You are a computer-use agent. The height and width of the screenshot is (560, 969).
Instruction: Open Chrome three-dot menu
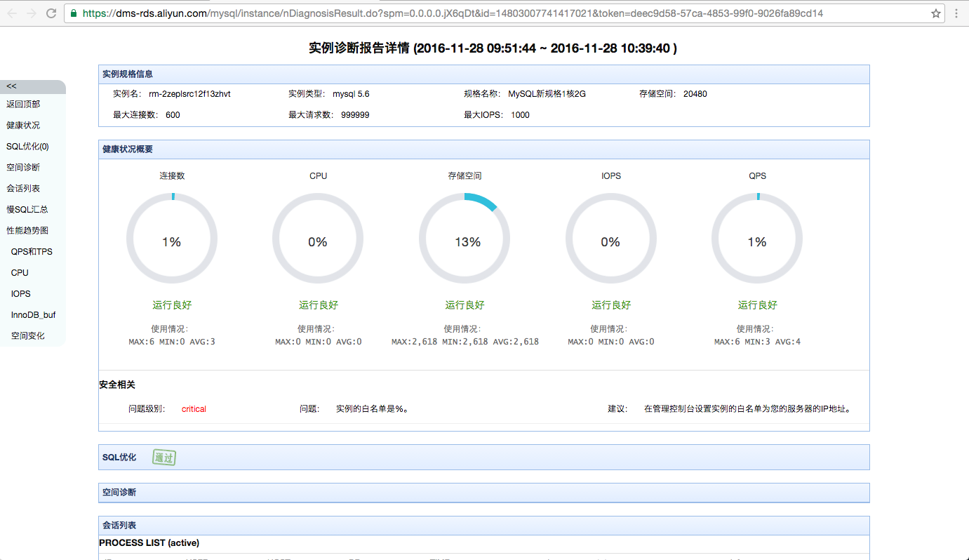click(x=956, y=13)
